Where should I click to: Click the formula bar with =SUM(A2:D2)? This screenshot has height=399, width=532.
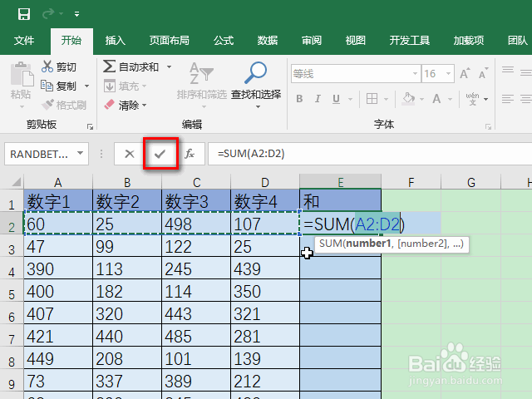(x=370, y=154)
